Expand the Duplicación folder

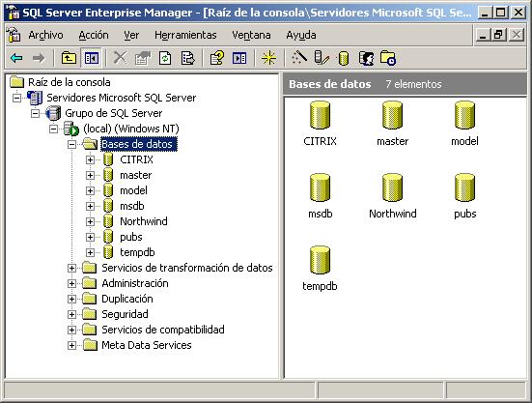71,299
